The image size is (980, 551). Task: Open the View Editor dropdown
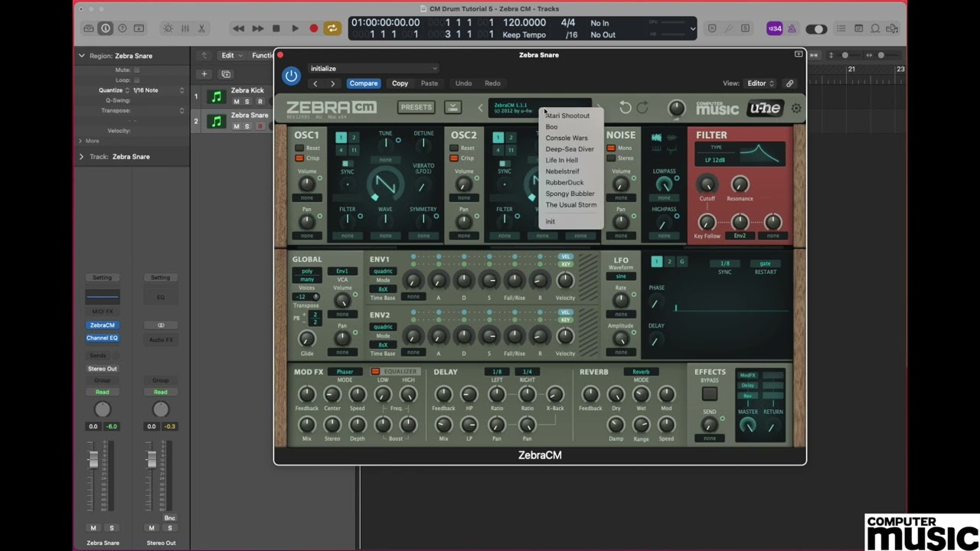pyautogui.click(x=761, y=83)
